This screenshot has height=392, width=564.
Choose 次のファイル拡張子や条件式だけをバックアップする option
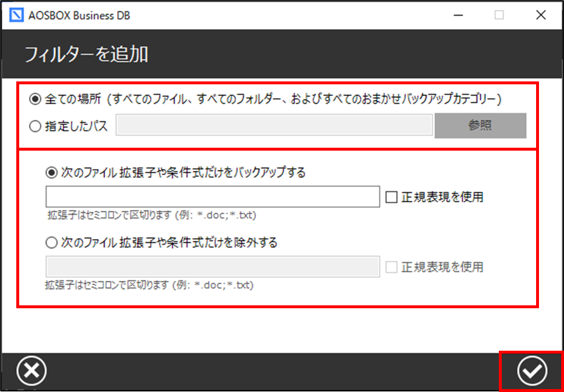(51, 173)
